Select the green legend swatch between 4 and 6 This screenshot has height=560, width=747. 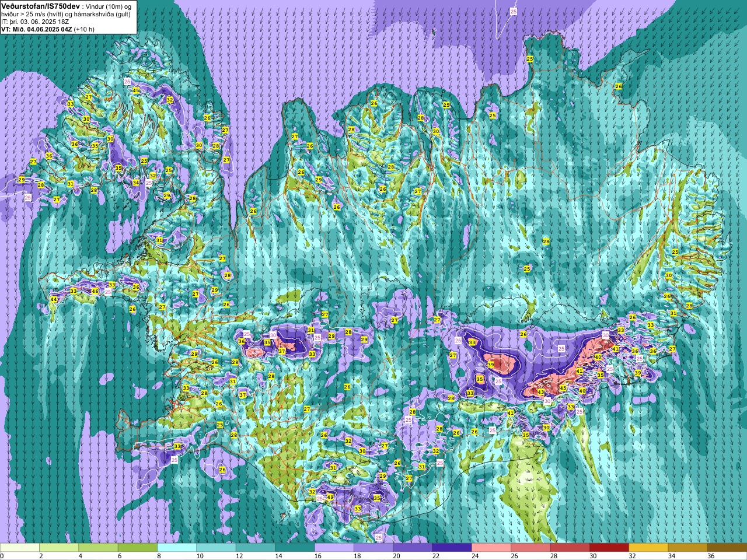point(98,548)
